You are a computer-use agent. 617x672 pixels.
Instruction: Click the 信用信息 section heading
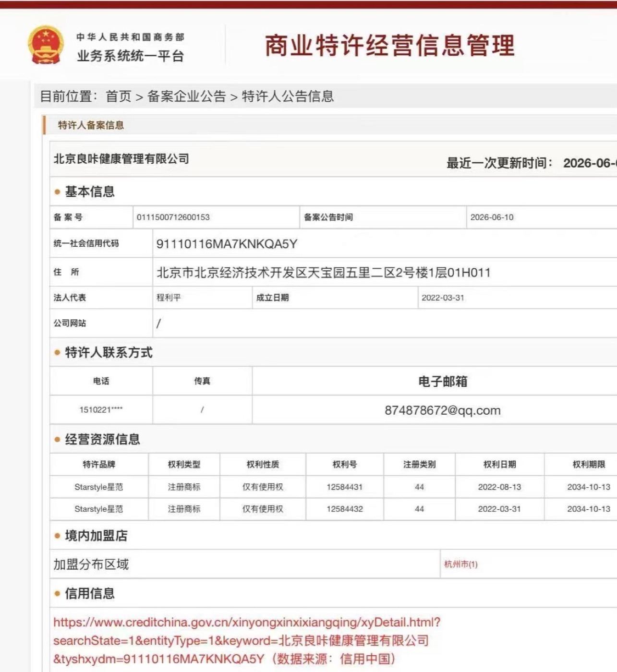click(x=90, y=594)
